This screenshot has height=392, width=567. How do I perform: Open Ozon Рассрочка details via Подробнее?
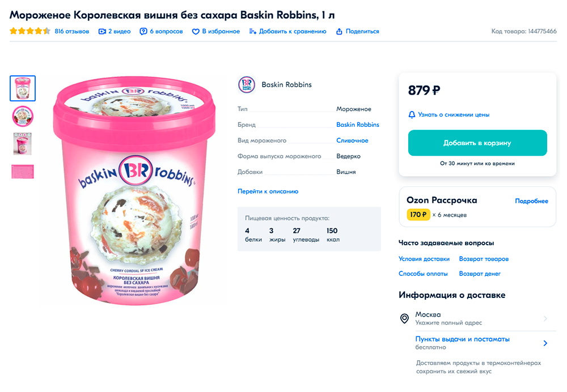point(531,201)
